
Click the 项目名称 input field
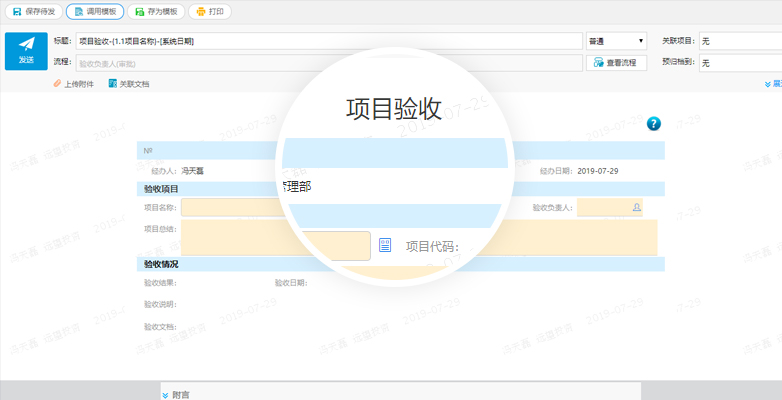(230, 207)
